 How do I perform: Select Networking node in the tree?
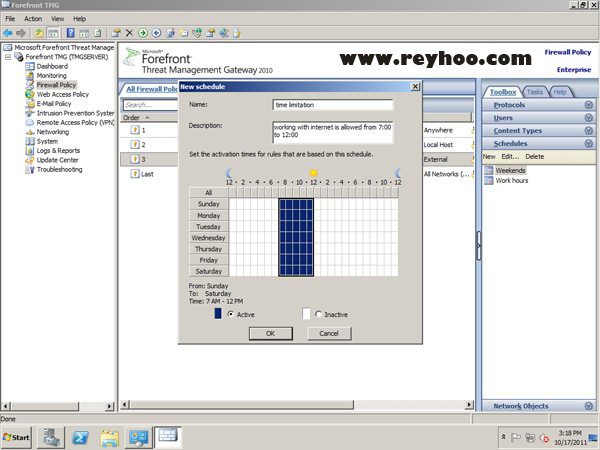click(52, 132)
